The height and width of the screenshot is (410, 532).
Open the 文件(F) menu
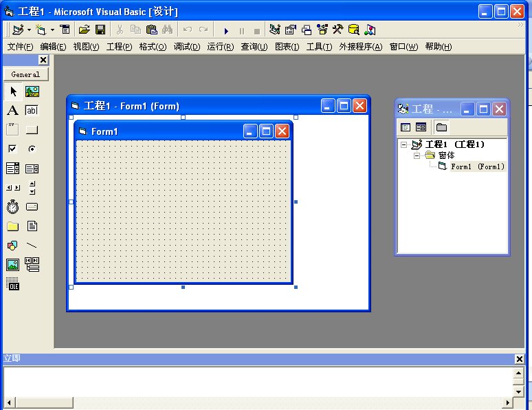point(21,47)
